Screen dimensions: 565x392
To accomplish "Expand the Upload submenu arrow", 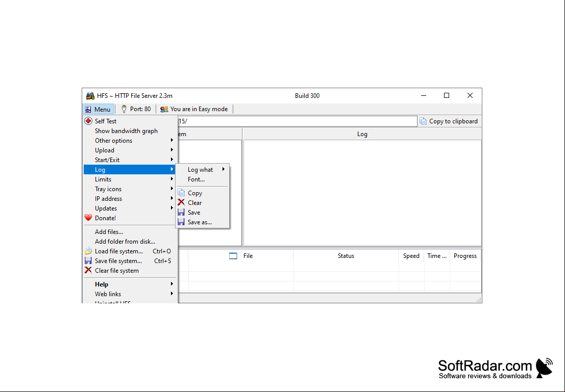I will pos(172,150).
